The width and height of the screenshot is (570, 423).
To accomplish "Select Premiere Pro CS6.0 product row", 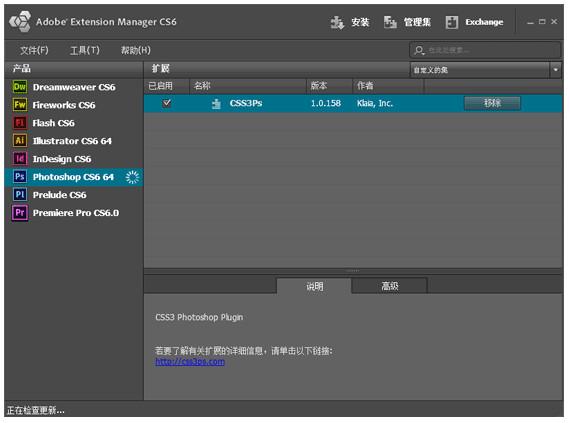I will [x=74, y=213].
